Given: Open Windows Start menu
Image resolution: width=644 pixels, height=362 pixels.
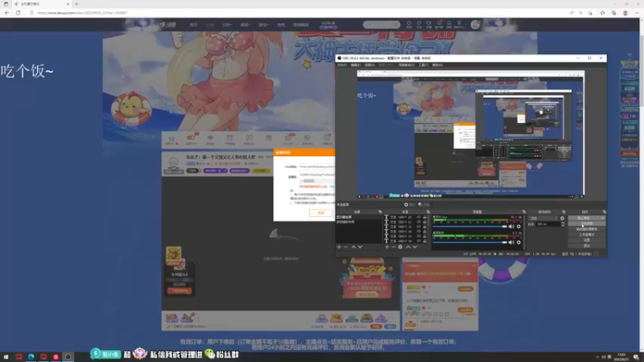Looking at the screenshot, I should (6, 356).
